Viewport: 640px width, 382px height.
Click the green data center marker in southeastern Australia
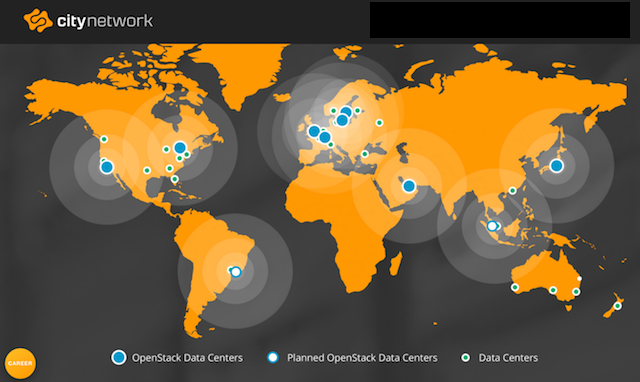(x=576, y=291)
